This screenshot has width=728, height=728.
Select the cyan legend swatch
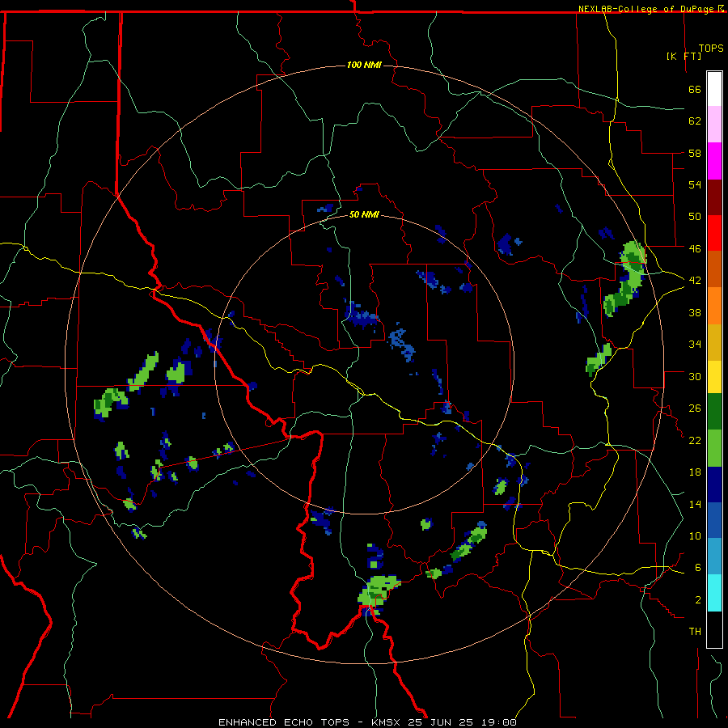tap(714, 593)
